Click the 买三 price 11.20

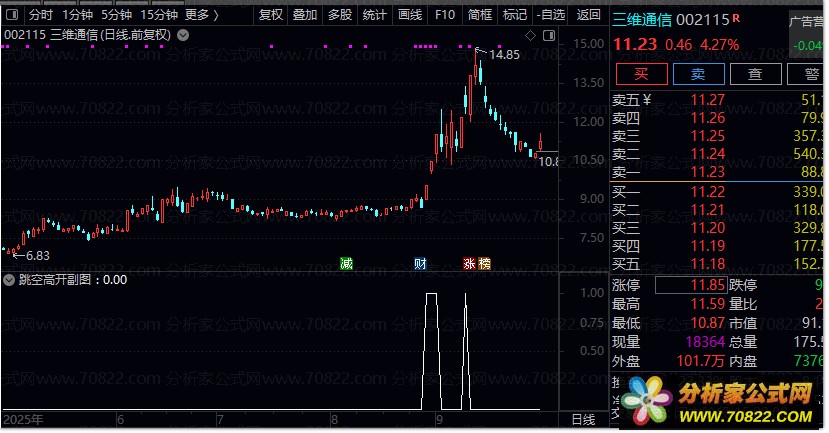707,227
